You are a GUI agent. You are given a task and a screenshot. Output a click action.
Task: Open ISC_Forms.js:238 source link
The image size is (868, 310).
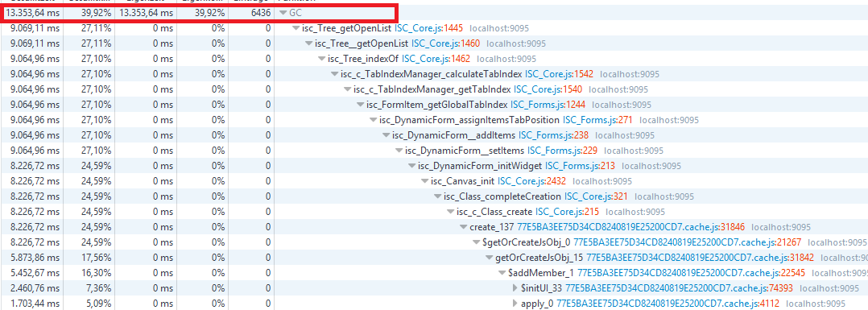(554, 135)
